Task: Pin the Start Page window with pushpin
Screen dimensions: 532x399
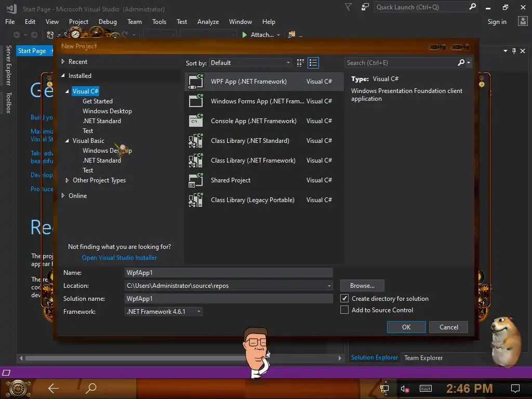Action: [514, 51]
